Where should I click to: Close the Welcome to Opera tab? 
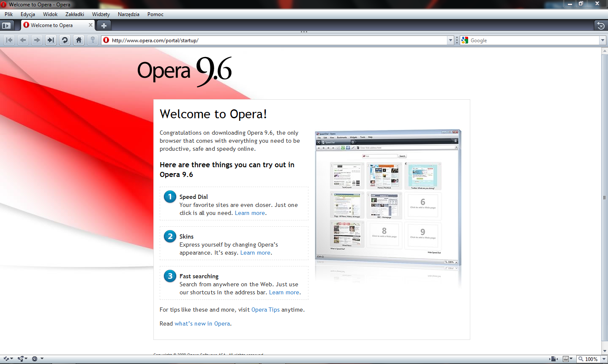(x=90, y=25)
